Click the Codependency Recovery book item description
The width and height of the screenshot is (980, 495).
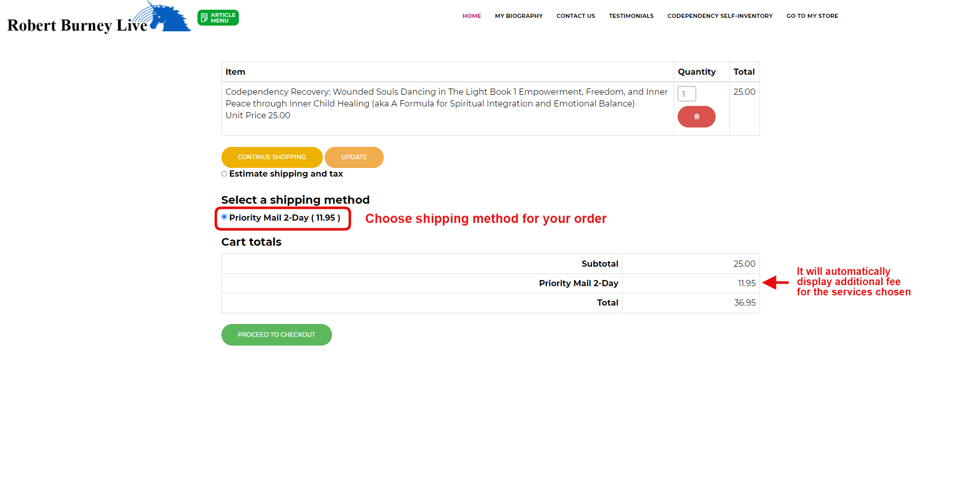[x=446, y=97]
